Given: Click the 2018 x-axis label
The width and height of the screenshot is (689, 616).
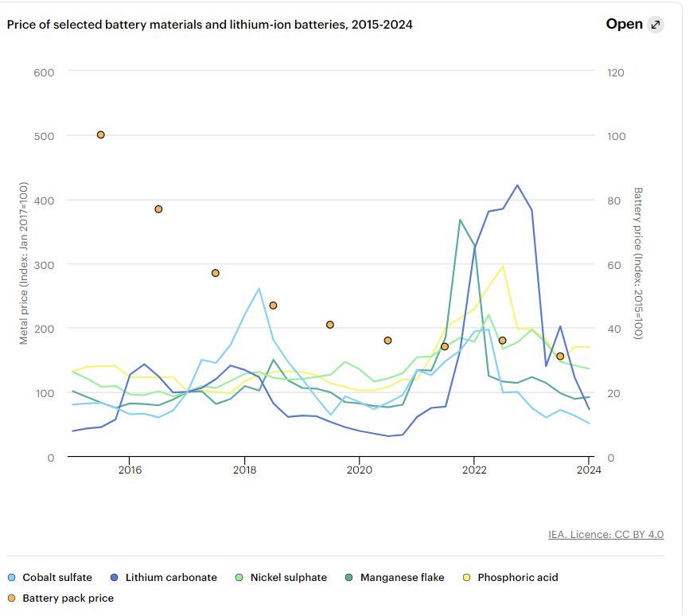Looking at the screenshot, I should coord(244,470).
